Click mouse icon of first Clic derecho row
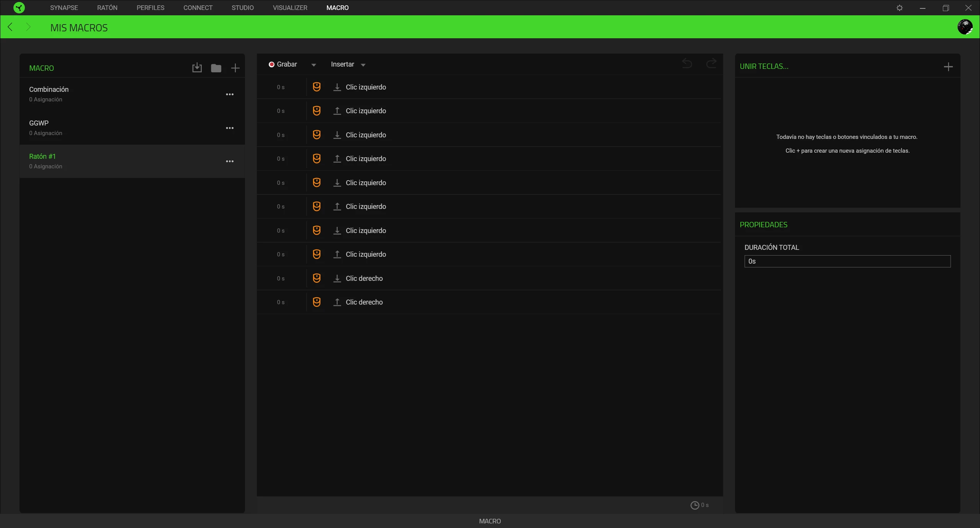980x528 pixels. pyautogui.click(x=317, y=278)
